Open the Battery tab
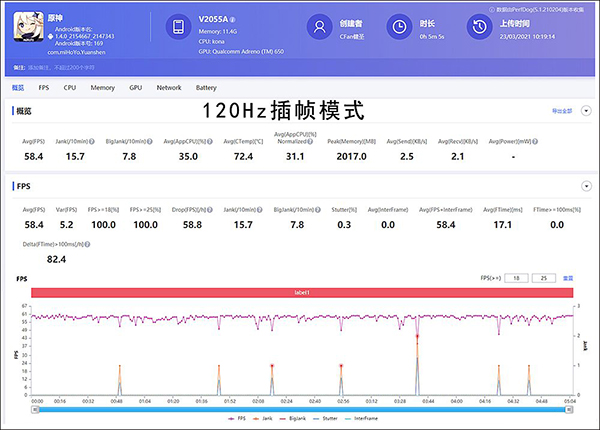The height and width of the screenshot is (430, 600). point(206,88)
